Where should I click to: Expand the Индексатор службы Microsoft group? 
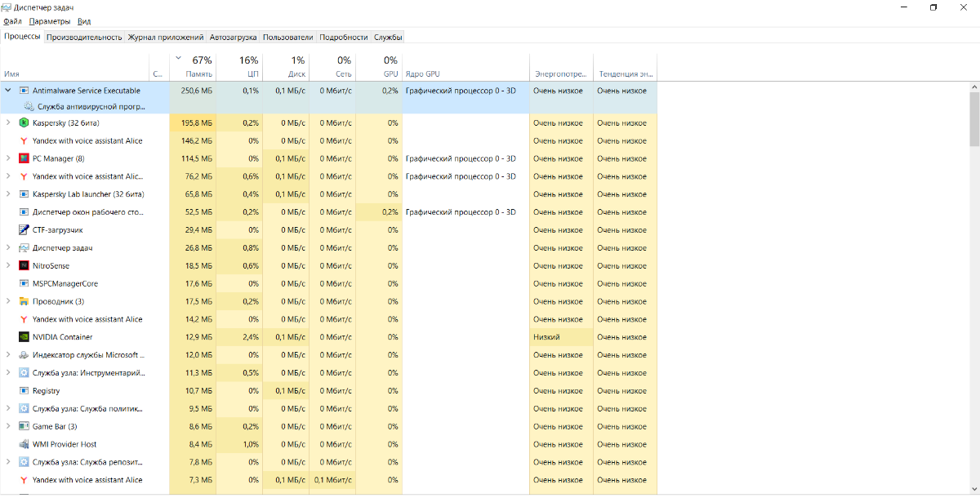pos(8,355)
